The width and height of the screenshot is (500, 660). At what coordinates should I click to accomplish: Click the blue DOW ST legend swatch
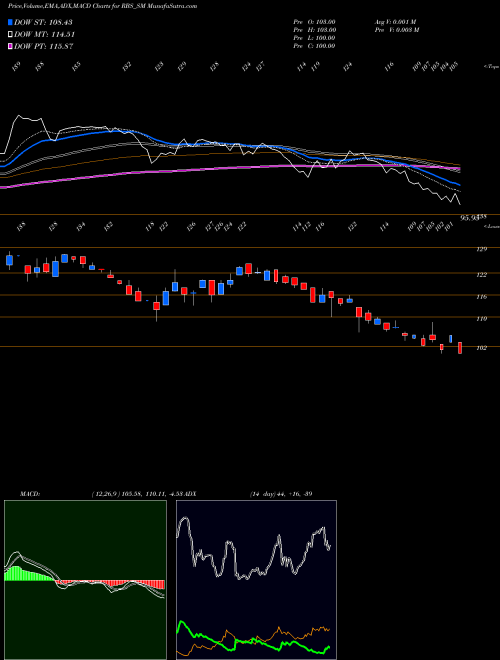click(11, 23)
